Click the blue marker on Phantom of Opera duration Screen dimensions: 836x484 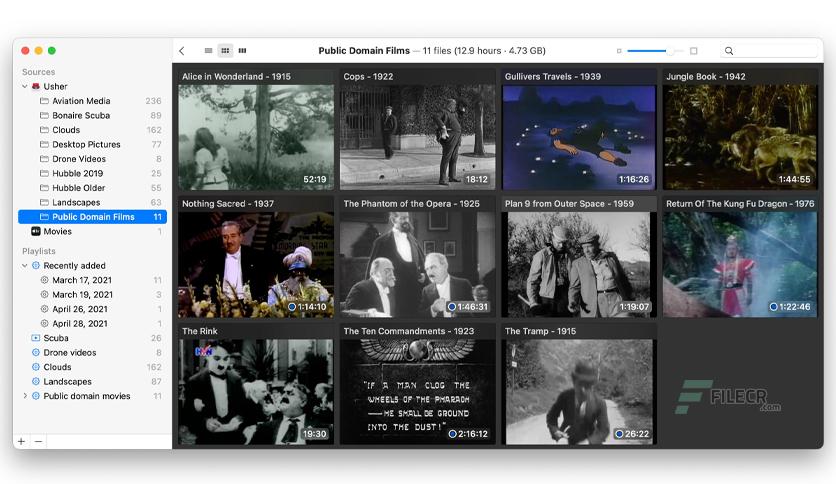coord(452,307)
